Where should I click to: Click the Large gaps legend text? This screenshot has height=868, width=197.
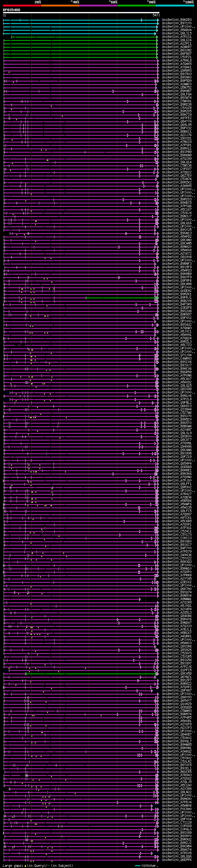click(13, 866)
